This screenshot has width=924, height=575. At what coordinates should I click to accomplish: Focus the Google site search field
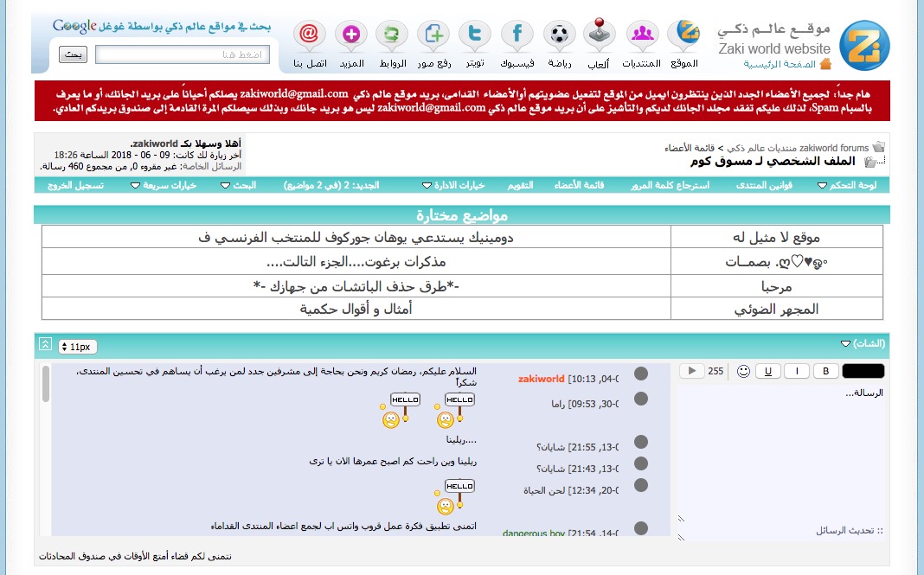[x=183, y=54]
